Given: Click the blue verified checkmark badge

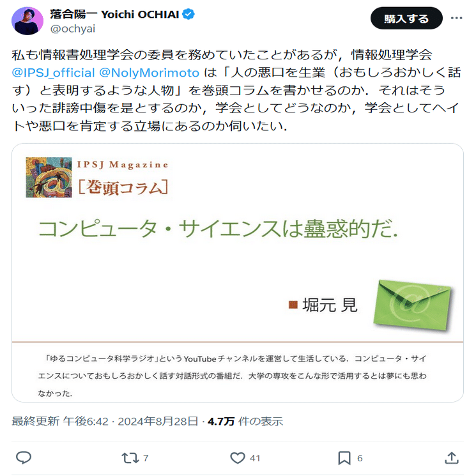Looking at the screenshot, I should pos(188,14).
